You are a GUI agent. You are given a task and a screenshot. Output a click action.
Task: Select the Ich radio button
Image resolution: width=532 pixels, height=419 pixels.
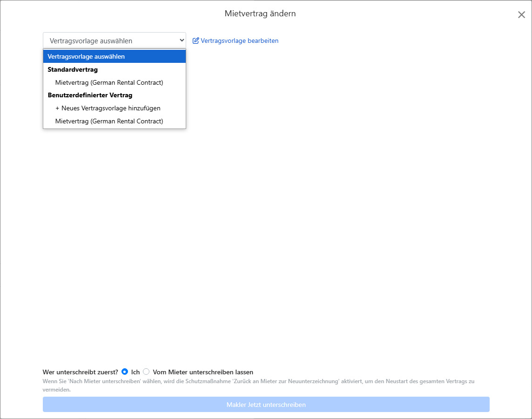point(125,372)
